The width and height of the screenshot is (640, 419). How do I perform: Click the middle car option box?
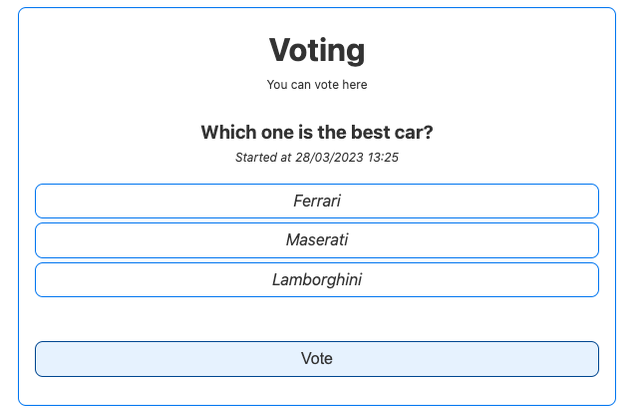coord(317,240)
